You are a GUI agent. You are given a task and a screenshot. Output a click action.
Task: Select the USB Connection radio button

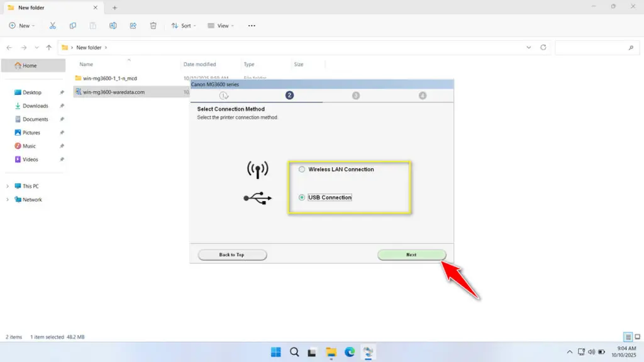303,197
